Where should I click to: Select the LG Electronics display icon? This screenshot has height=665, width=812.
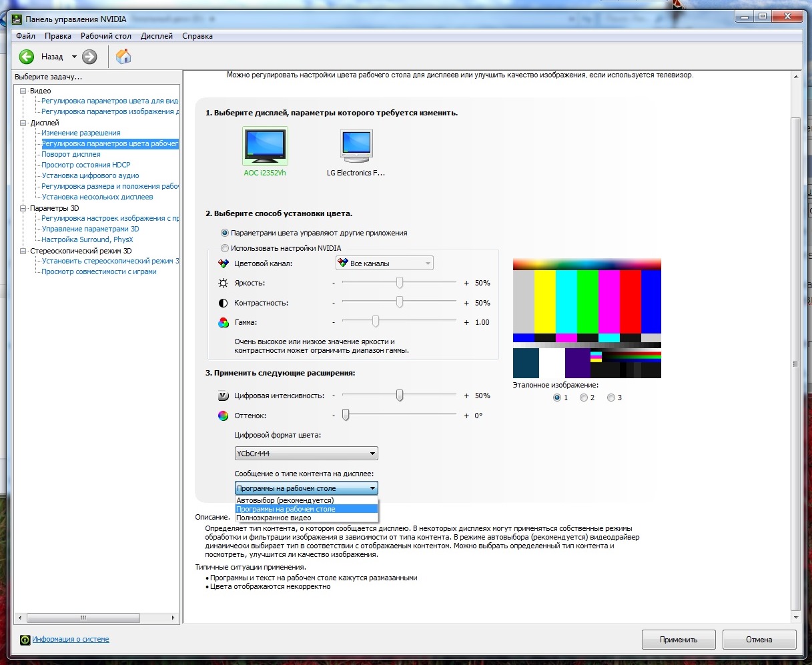coord(356,146)
